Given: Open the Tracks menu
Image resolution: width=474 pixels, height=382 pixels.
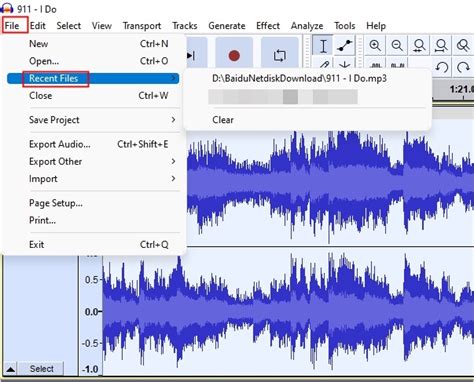Looking at the screenshot, I should [185, 26].
